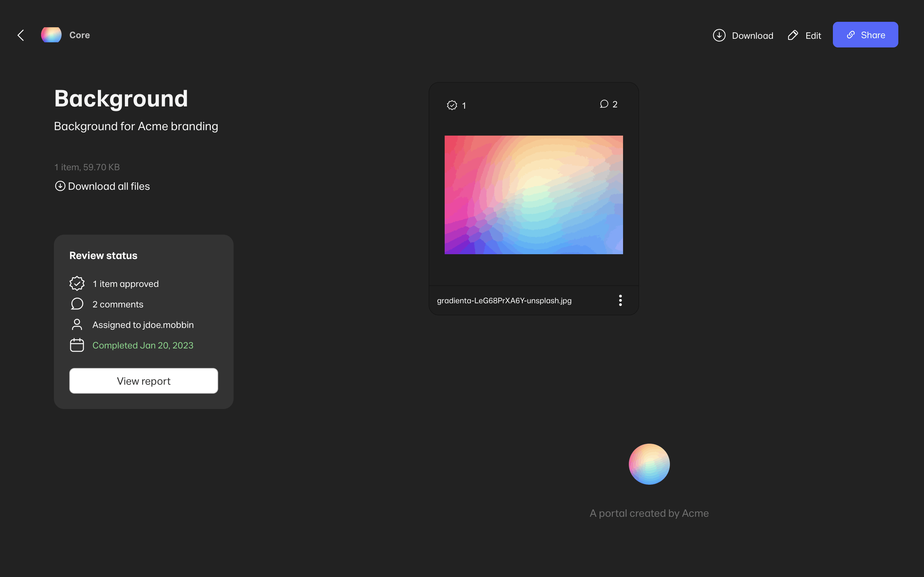Click the gradienta-LeG68PrXA6Y-unsplash.jpg filename
The image size is (924, 577).
[504, 301]
